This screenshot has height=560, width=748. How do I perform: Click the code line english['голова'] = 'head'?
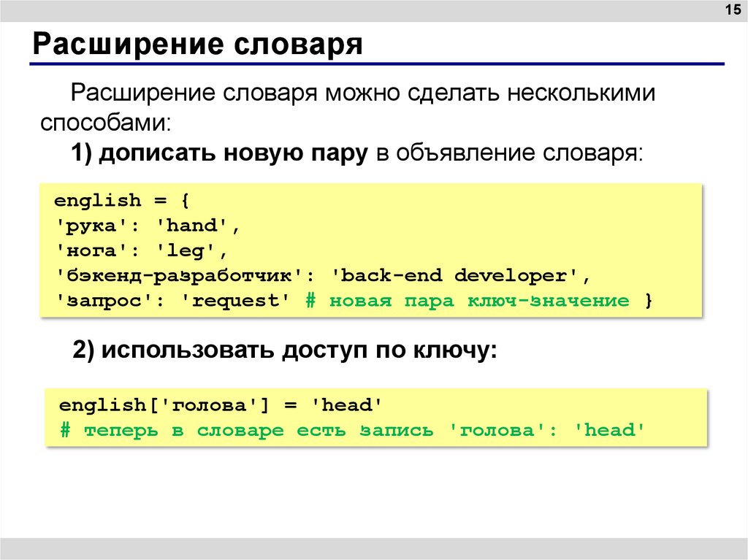[221, 405]
